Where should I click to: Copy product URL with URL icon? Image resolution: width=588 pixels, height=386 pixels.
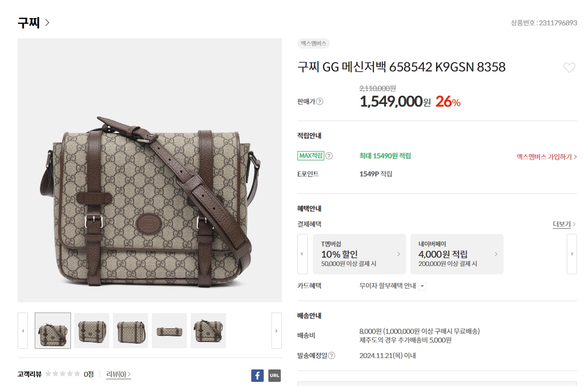pos(275,376)
